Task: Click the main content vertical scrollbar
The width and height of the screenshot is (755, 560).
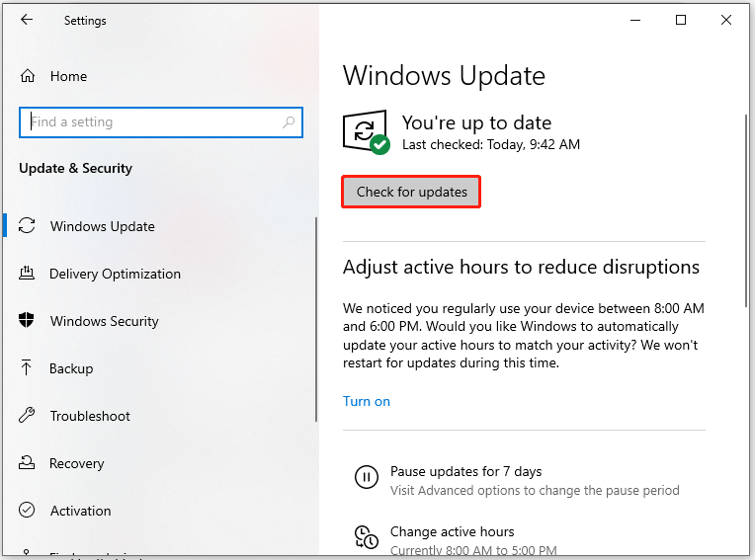Action: coord(746,210)
